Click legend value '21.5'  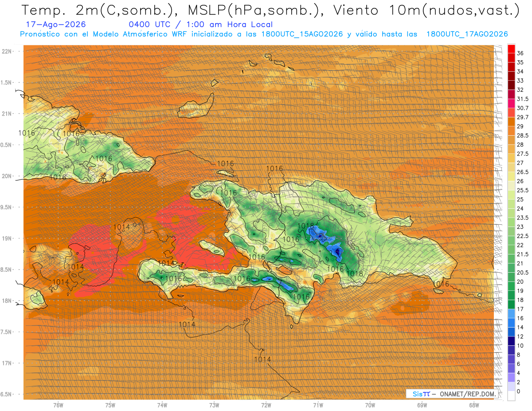coord(523,254)
